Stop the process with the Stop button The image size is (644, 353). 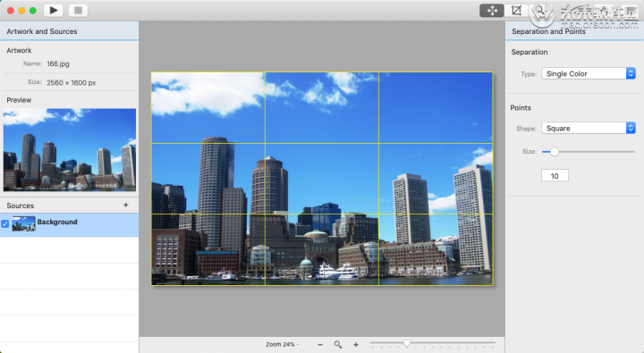78,10
